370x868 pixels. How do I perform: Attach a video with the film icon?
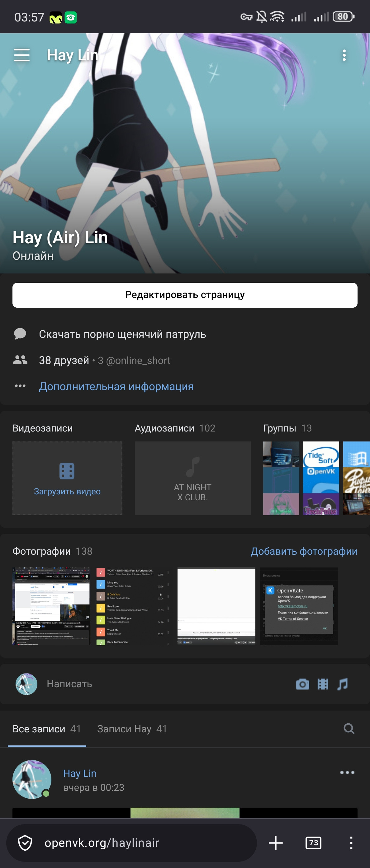click(323, 684)
